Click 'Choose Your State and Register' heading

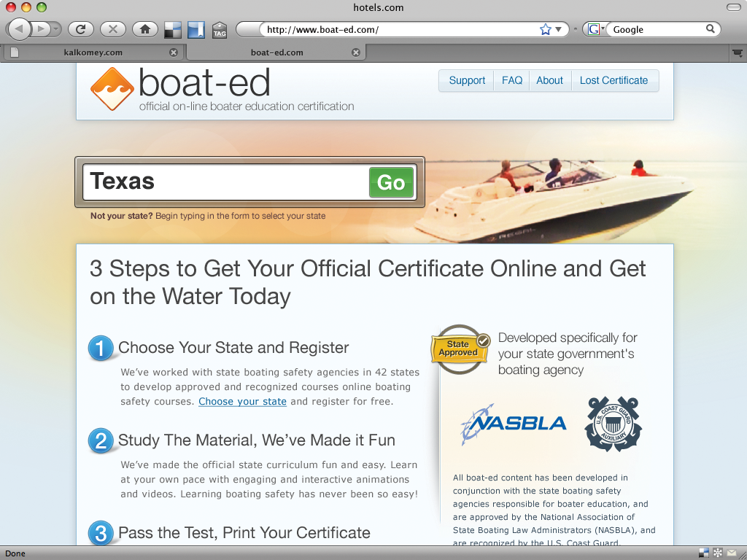pos(233,348)
